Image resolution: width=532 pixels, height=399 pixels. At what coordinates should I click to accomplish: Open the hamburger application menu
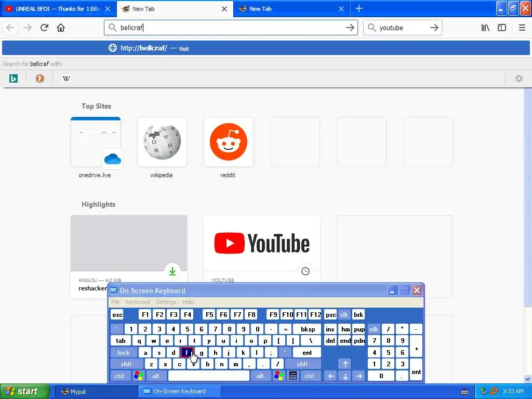tap(522, 28)
